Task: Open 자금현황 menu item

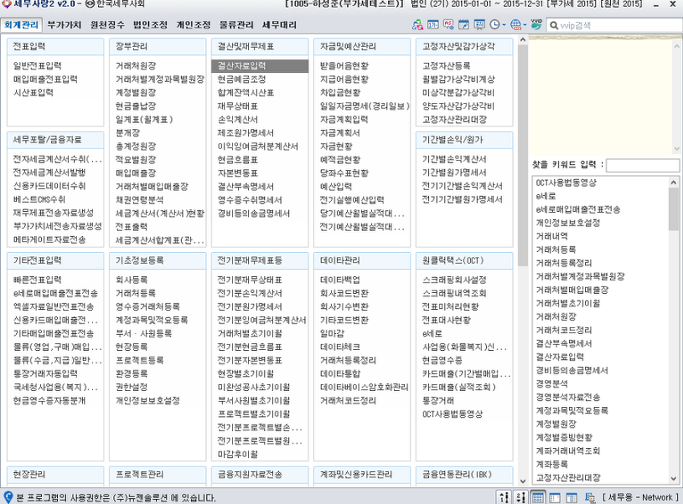Action: click(336, 146)
